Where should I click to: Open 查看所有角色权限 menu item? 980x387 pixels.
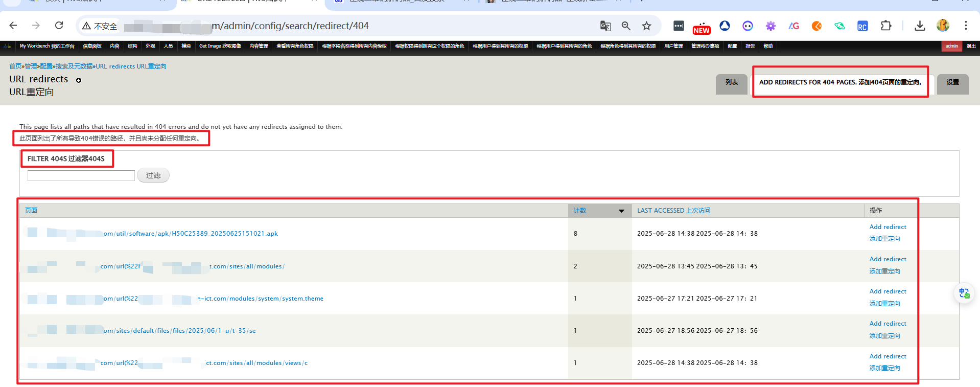point(295,46)
